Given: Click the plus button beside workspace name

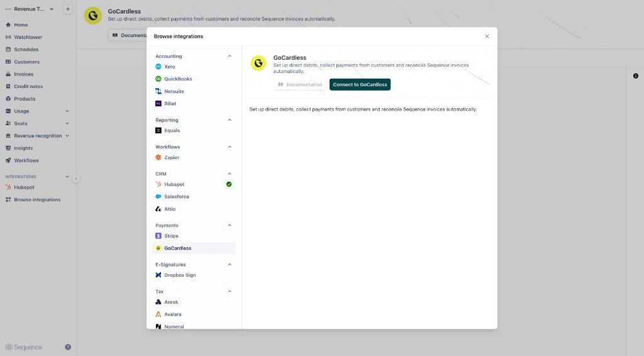Looking at the screenshot, I should (x=68, y=9).
